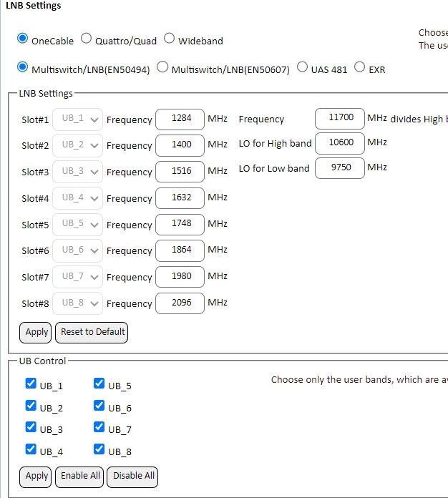448x498 pixels.
Task: Click the Enable All button
Action: pos(79,477)
